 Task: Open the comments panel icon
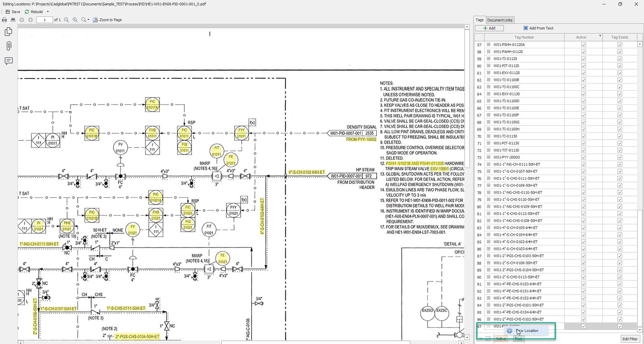click(x=8, y=61)
